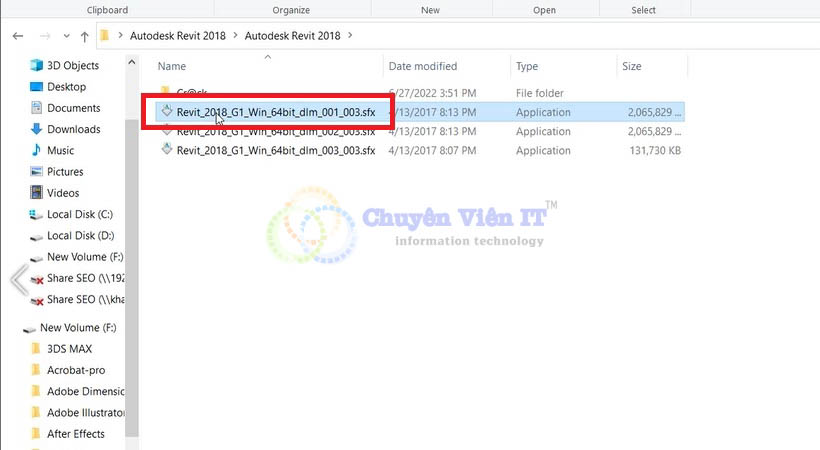Viewport: 820px width, 450px height.
Task: Click navigation pane scroll-up arrow
Action: tap(132, 62)
